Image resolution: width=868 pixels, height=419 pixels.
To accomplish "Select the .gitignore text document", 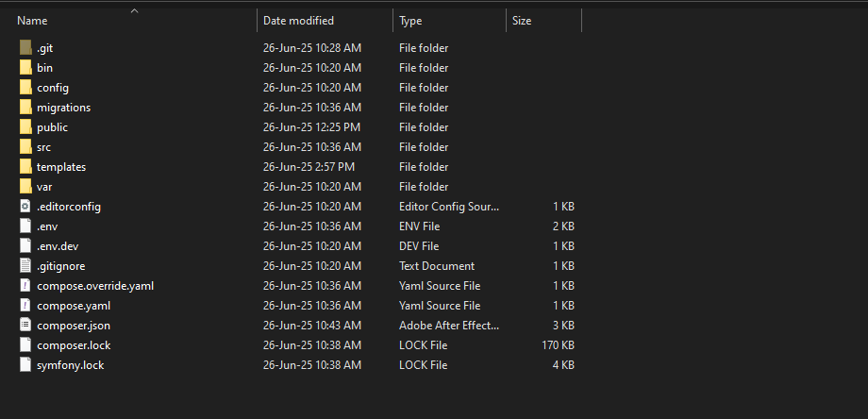I will point(60,266).
